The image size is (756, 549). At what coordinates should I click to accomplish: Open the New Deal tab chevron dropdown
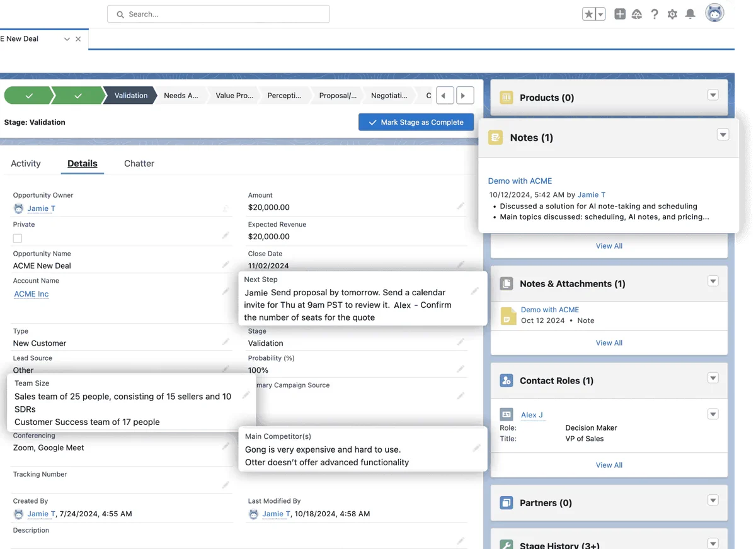[66, 38]
